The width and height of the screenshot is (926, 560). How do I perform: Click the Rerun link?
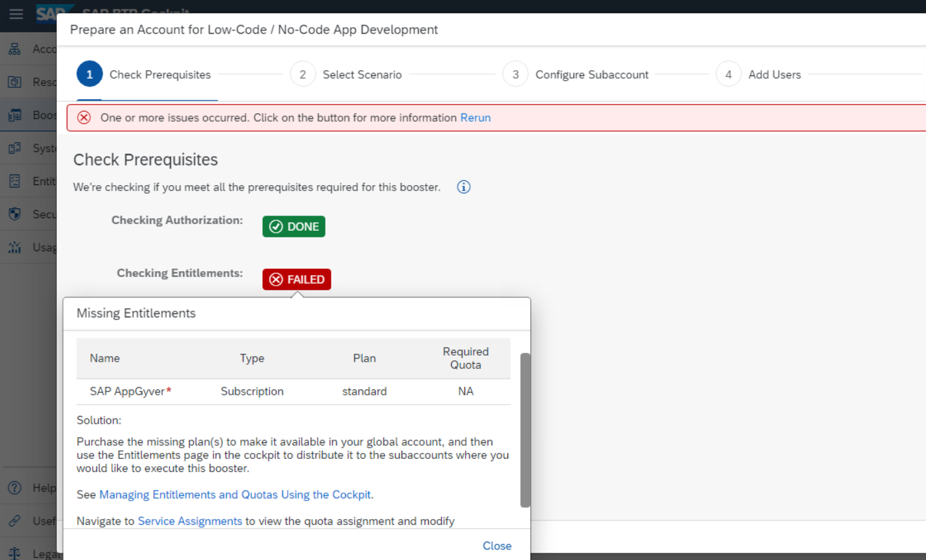tap(476, 118)
